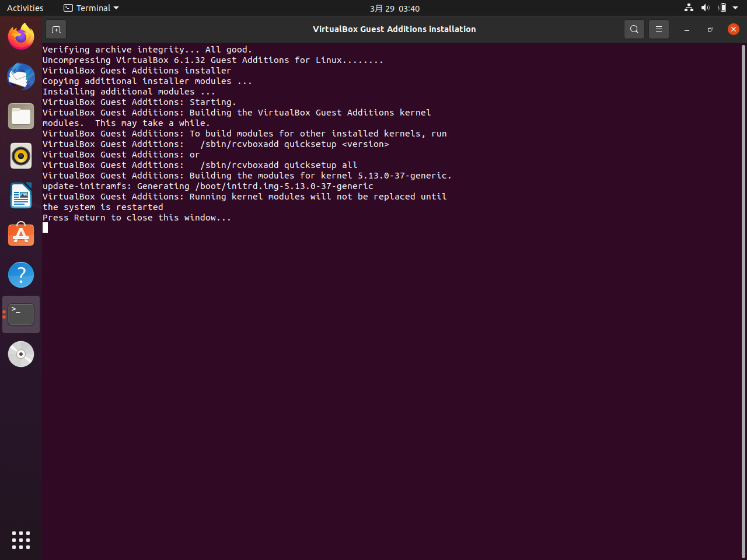Click the window title 'VirtualBox Guest Additions installation'
This screenshot has height=560, width=747.
[x=394, y=29]
